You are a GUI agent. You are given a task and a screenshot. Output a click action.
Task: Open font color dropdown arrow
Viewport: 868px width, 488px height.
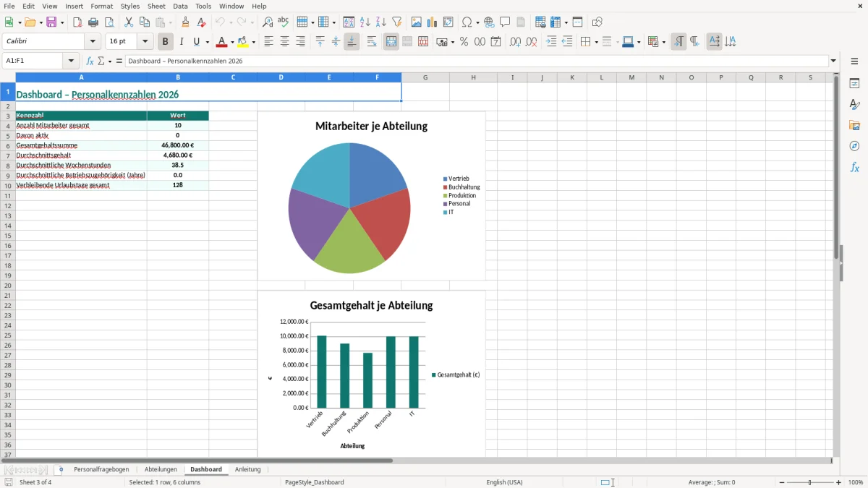(232, 42)
